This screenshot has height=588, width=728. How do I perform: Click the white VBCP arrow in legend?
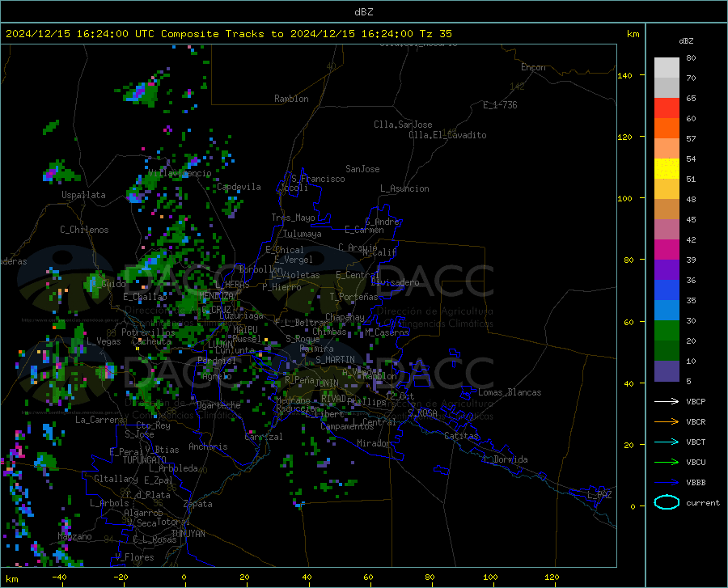tap(667, 401)
